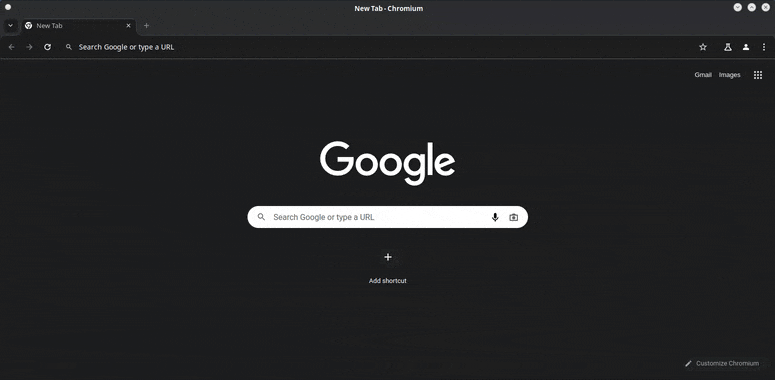Image resolution: width=775 pixels, height=380 pixels.
Task: Click the address bar search icon
Action: 69,47
